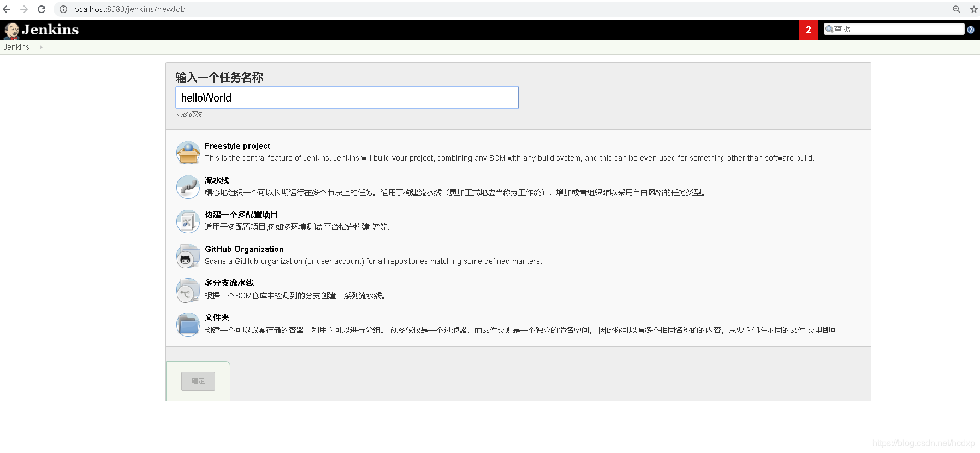Click the site info icon in the address bar

pos(63,9)
